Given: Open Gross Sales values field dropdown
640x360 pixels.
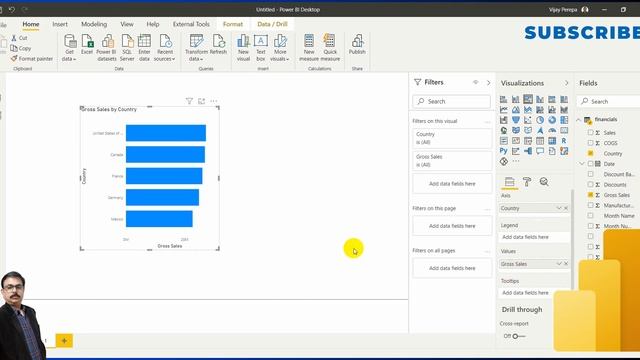Looking at the screenshot, I should [x=559, y=264].
